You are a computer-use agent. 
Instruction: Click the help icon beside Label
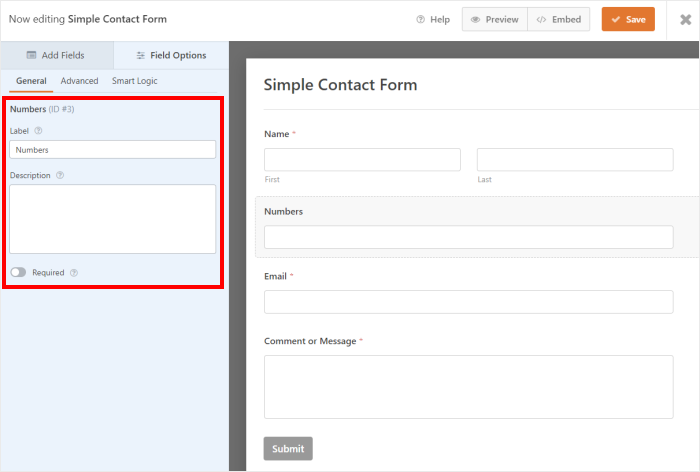[x=39, y=130]
